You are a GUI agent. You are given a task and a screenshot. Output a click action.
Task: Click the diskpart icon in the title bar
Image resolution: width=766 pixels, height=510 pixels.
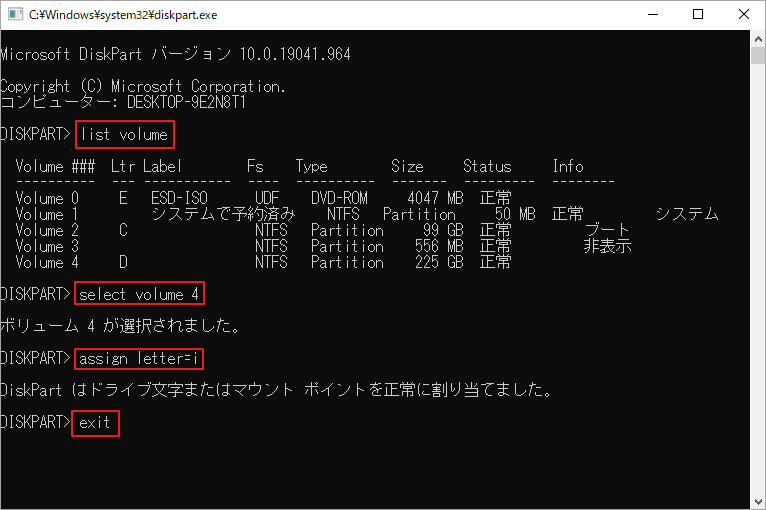pos(15,15)
